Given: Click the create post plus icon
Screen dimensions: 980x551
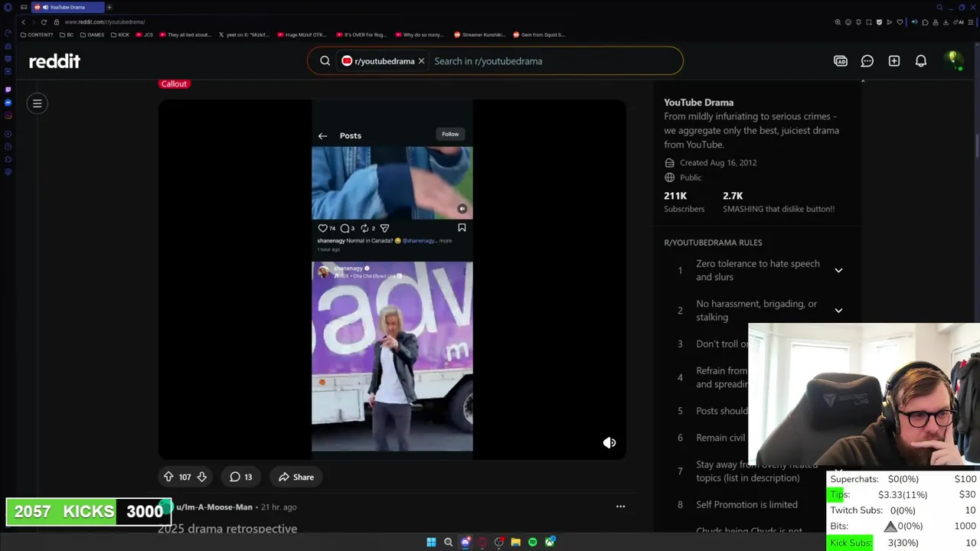Looking at the screenshot, I should 894,61.
